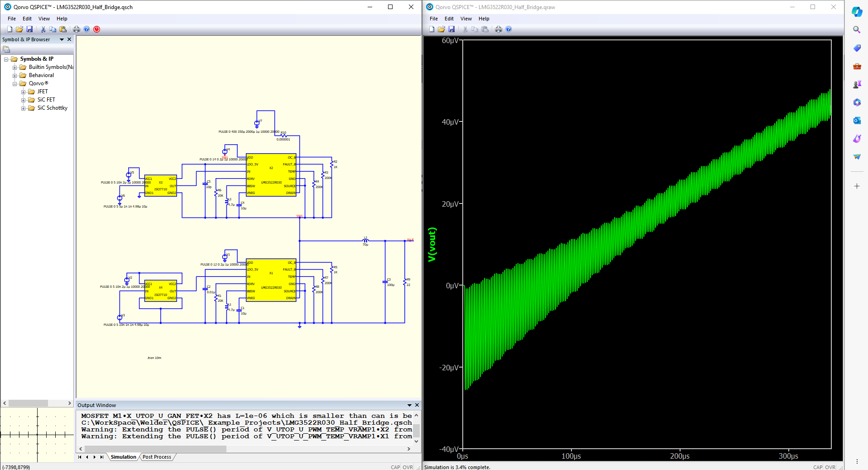This screenshot has width=868, height=470.
Task: Expand the JFET tree node
Action: pyautogui.click(x=24, y=92)
